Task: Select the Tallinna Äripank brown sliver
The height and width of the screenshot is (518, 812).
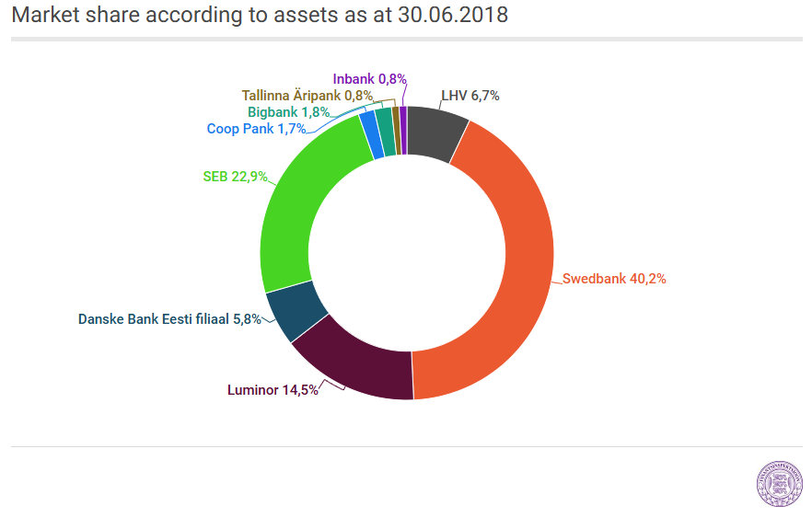Action: click(x=397, y=131)
